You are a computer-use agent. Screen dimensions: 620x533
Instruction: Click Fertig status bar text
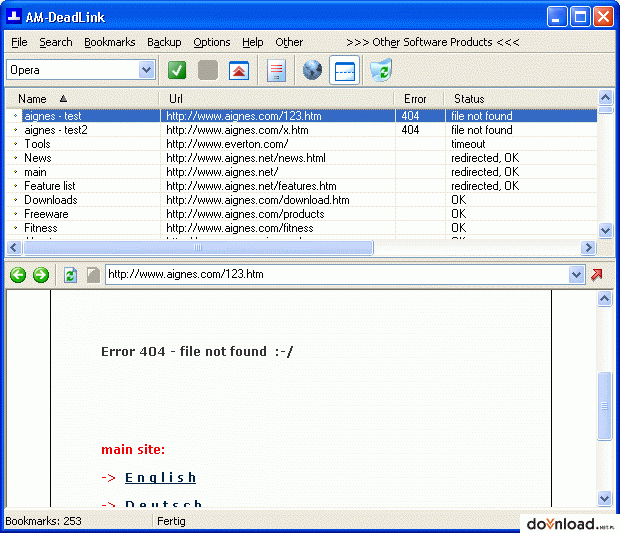(171, 521)
